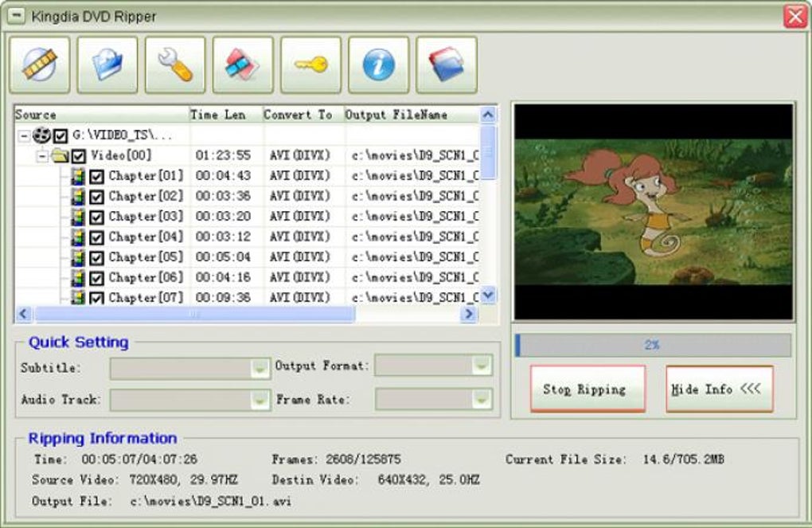Open folder icon in toolbar
Image resolution: width=812 pixels, height=528 pixels.
[107, 65]
